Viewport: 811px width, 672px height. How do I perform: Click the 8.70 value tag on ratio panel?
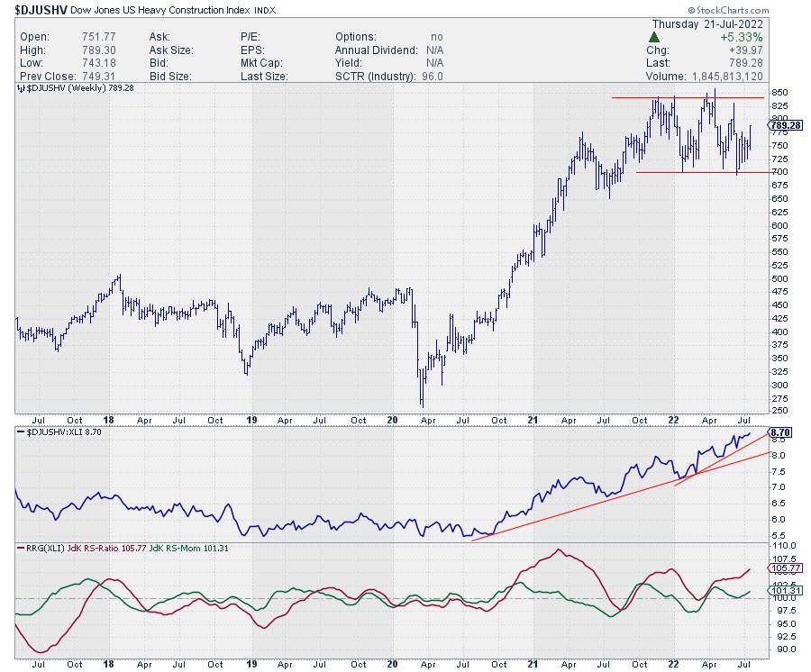coord(779,433)
